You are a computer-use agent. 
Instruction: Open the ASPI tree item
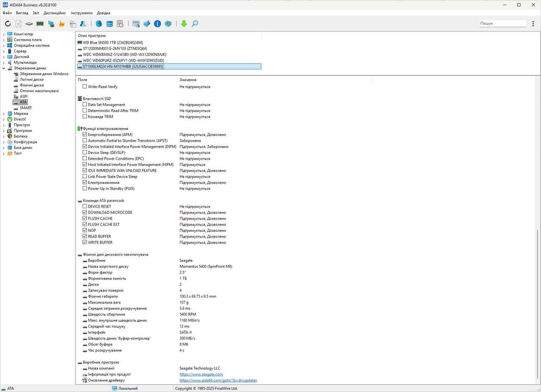pos(24,96)
